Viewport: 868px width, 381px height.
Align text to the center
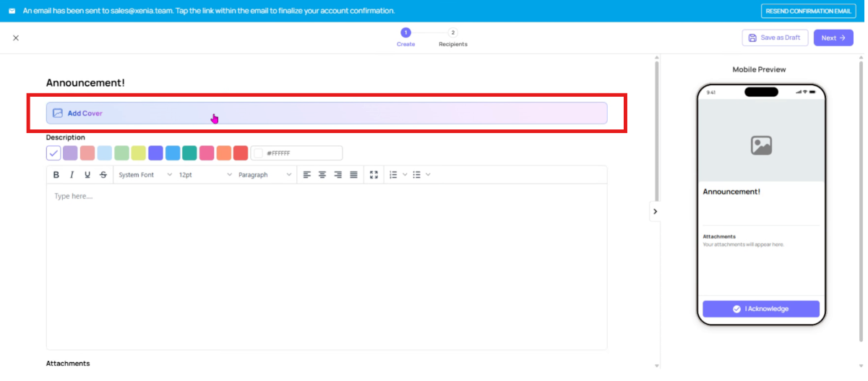pos(322,175)
